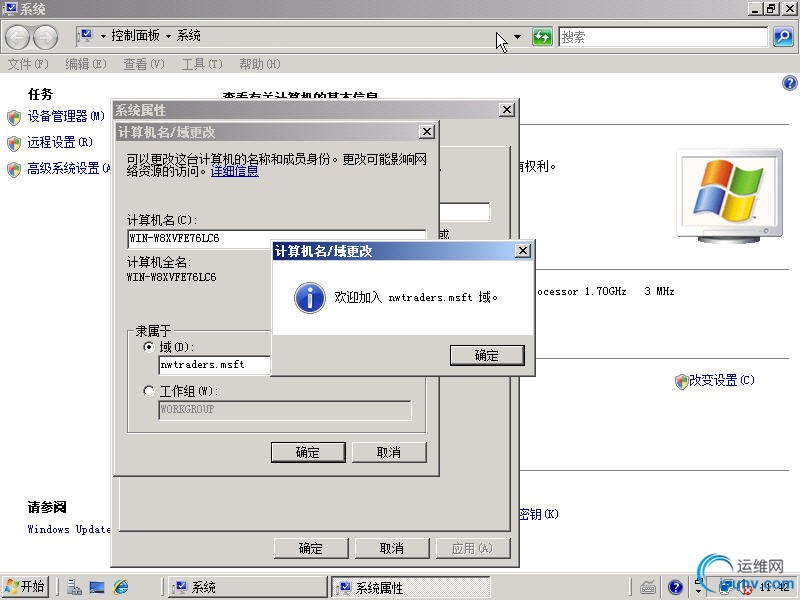Click the keyboard icon in system tray

tap(648, 588)
